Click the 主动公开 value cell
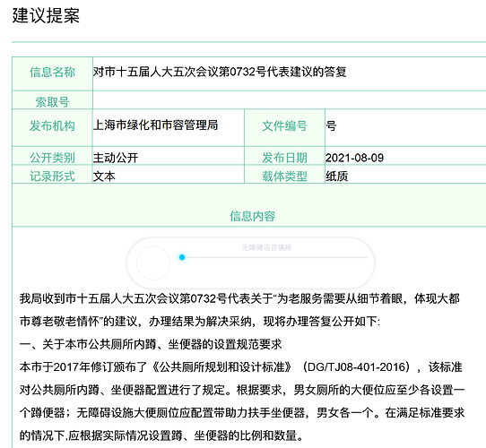 (169, 156)
